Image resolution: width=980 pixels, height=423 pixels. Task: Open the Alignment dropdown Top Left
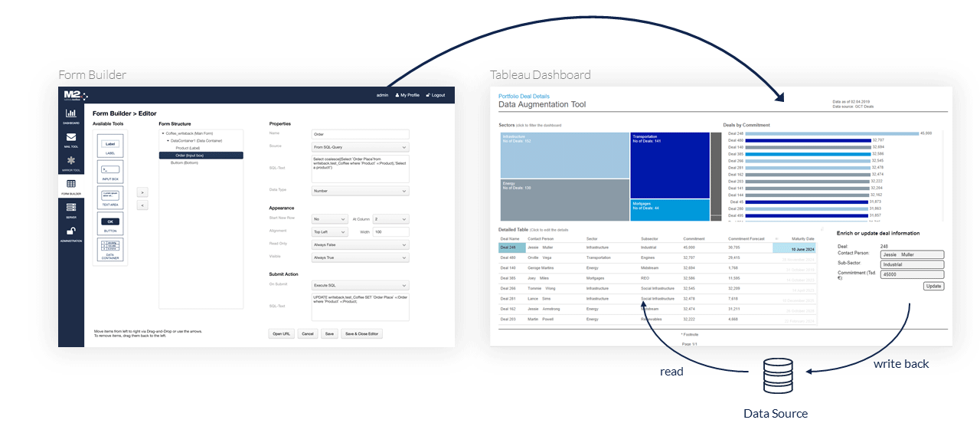[x=330, y=232]
